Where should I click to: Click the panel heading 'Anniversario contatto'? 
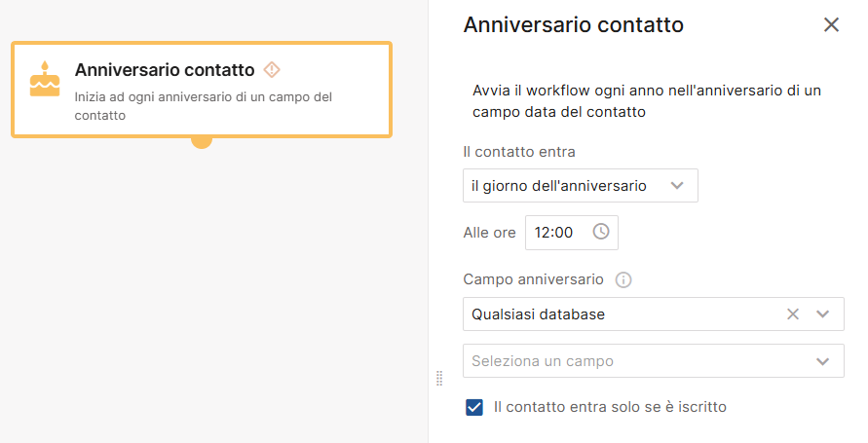click(573, 25)
